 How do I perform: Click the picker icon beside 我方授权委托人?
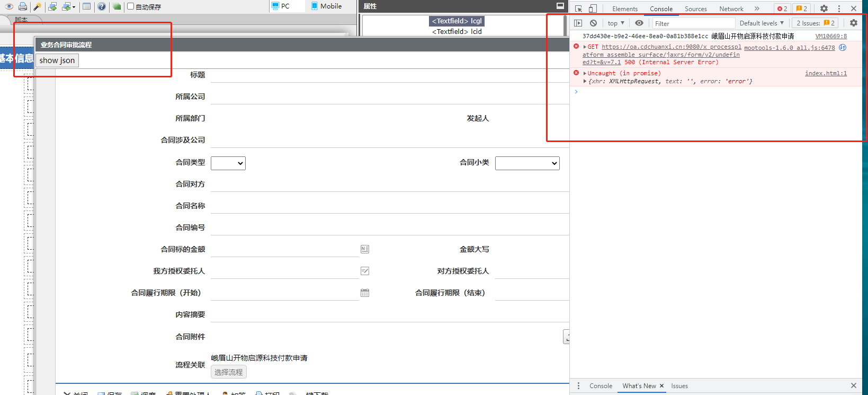pyautogui.click(x=365, y=271)
